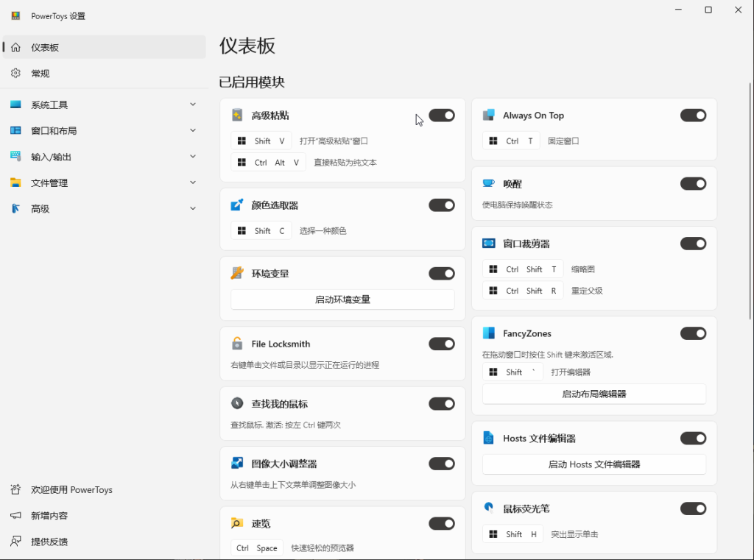
Task: Click the FancyZones module icon
Action: tap(489, 333)
